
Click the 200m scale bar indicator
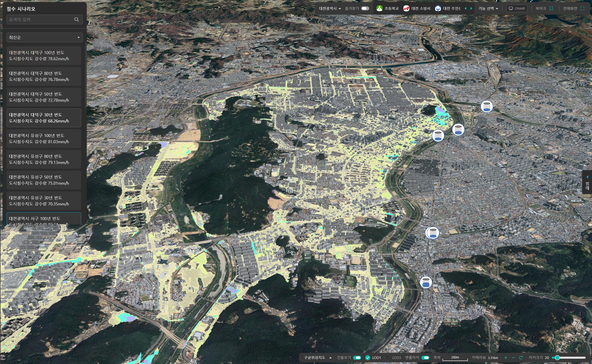(455, 358)
